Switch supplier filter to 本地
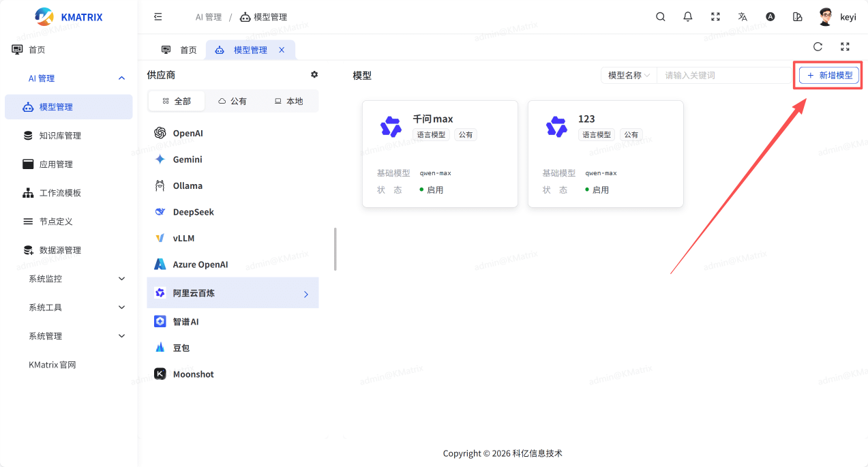Image resolution: width=868 pixels, height=467 pixels. pyautogui.click(x=288, y=101)
